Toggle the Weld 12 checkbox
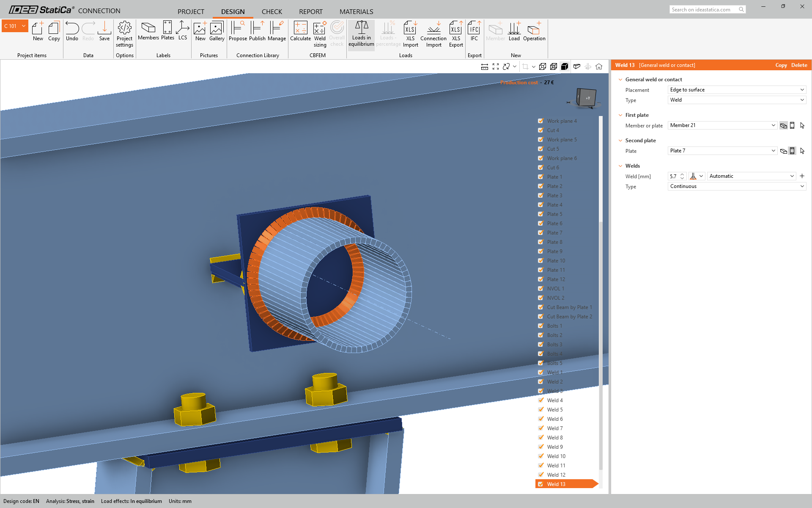The width and height of the screenshot is (812, 508). pyautogui.click(x=540, y=475)
